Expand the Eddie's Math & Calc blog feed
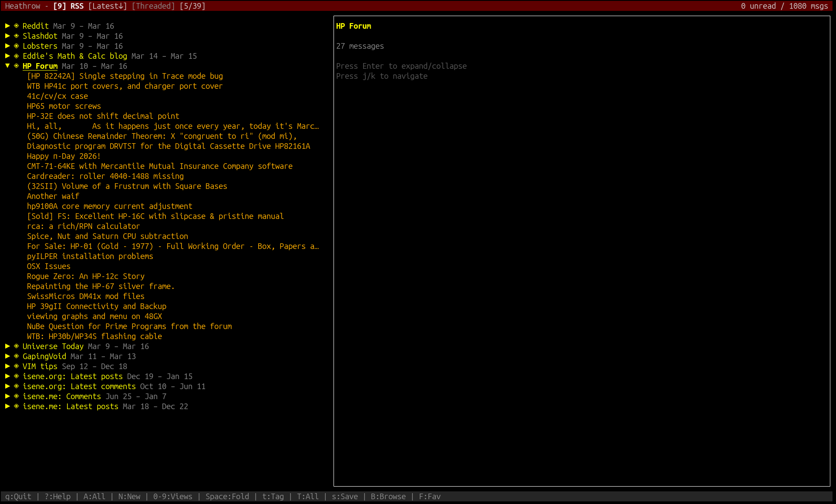The height and width of the screenshot is (504, 836). pyautogui.click(x=7, y=56)
